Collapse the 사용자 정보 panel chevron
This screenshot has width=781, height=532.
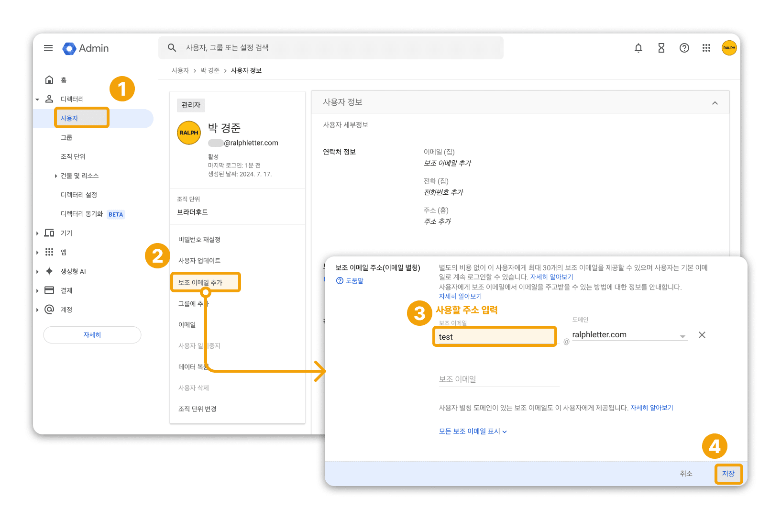tap(715, 103)
